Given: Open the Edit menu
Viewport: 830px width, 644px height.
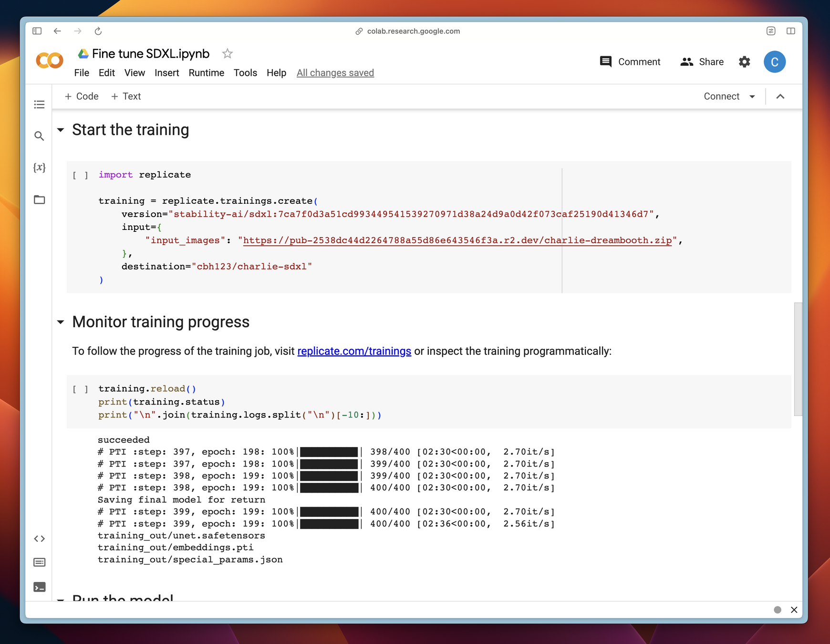Looking at the screenshot, I should click(x=107, y=73).
